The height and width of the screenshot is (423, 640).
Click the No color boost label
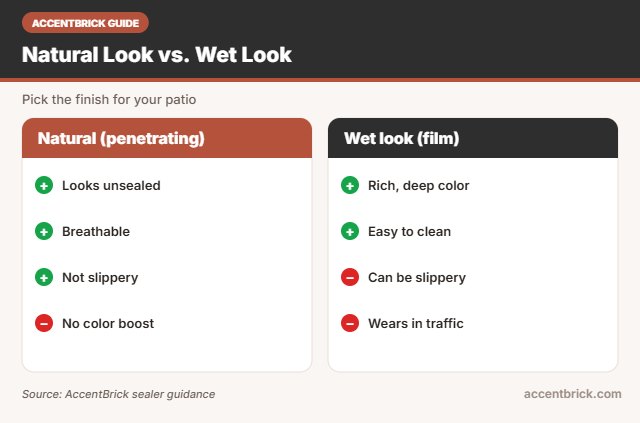(x=108, y=324)
